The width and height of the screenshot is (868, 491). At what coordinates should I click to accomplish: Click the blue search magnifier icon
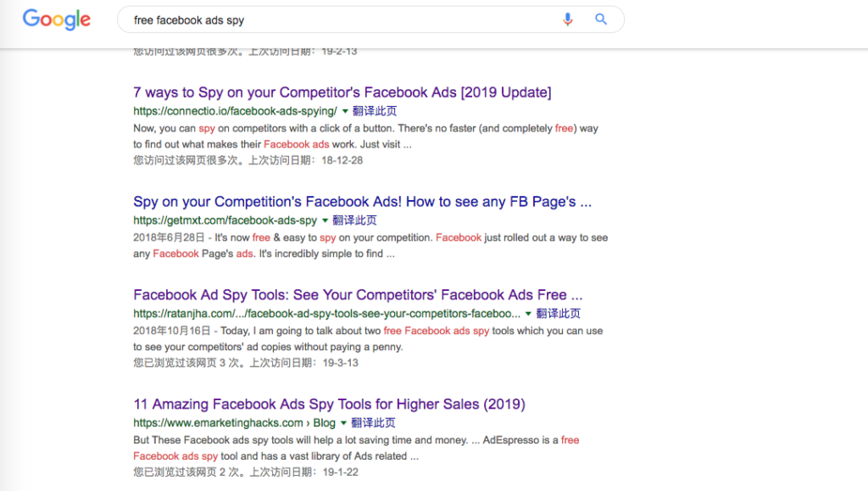pyautogui.click(x=601, y=20)
